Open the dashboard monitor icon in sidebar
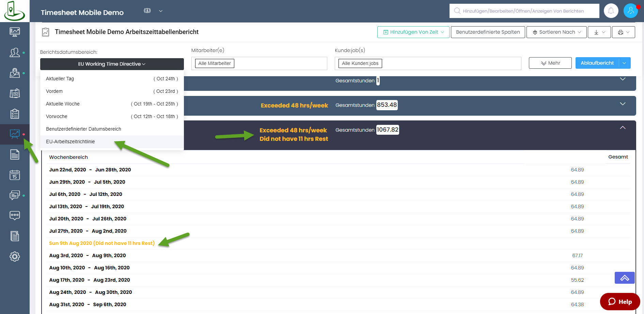Viewport: 644px width, 314px height. coord(15,32)
